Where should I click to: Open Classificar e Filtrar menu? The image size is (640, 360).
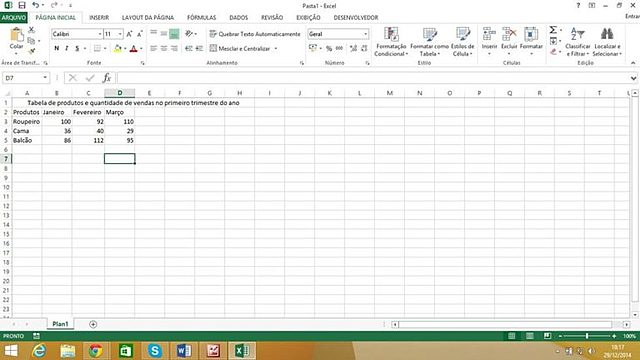point(578,42)
